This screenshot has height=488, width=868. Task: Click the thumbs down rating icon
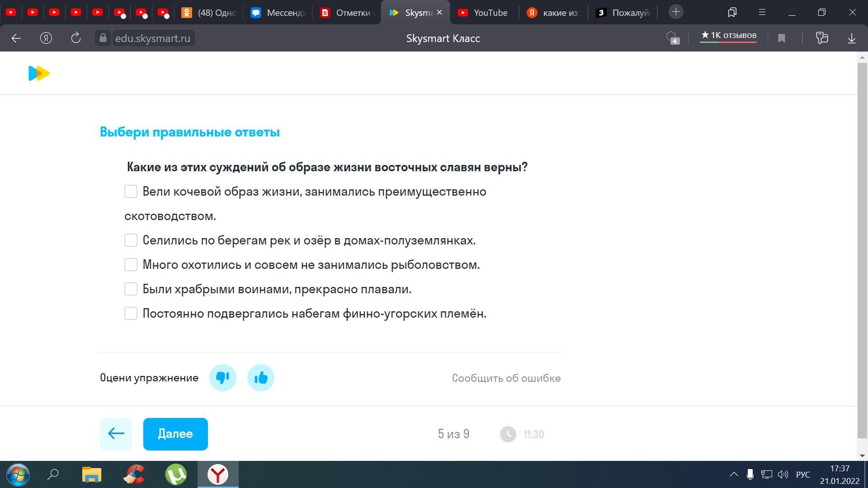tap(222, 378)
